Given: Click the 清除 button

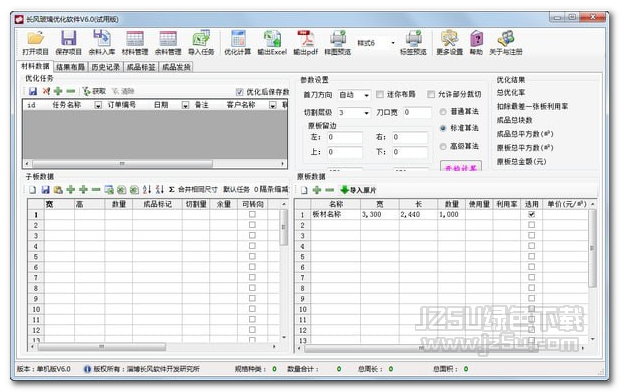Looking at the screenshot, I should 123,91.
